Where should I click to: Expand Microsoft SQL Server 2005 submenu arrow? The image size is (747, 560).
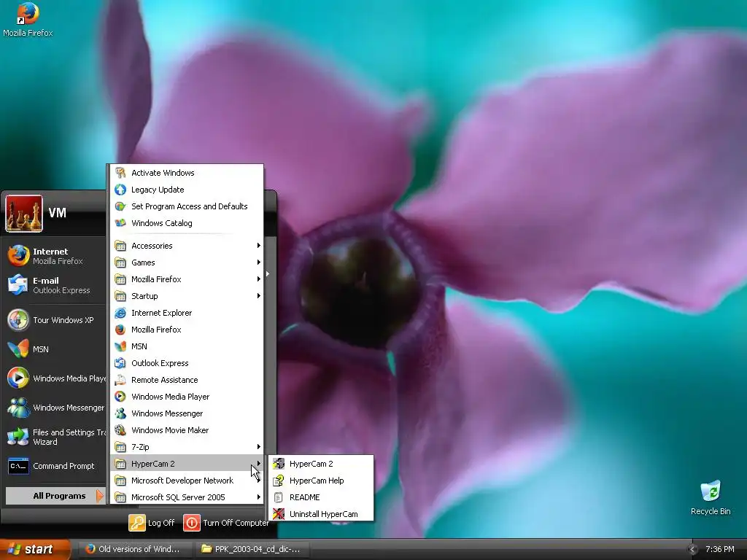click(259, 497)
